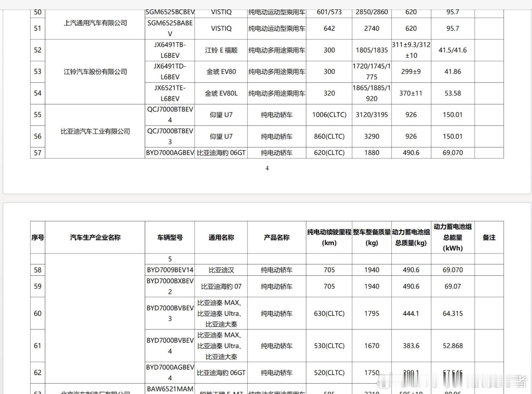The image size is (532, 394).
Task: Select curb weight 1795 in row 60
Action: [x=372, y=313]
